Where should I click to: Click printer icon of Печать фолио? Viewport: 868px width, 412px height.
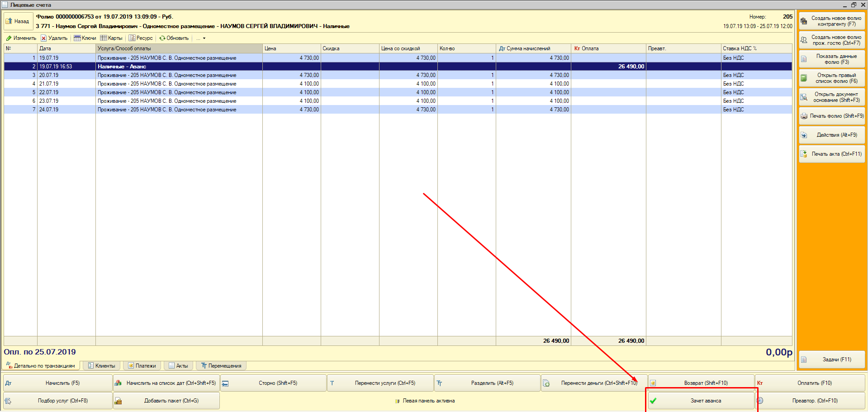(x=804, y=116)
